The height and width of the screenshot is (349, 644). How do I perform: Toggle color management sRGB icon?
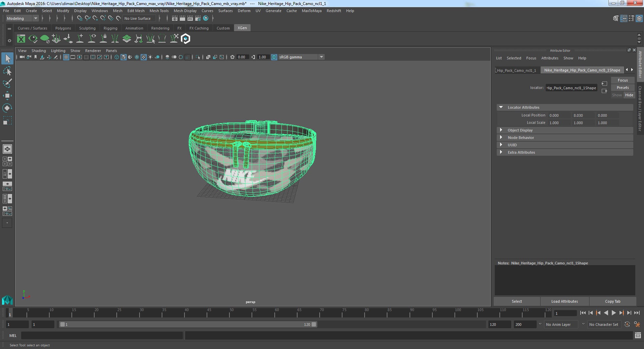click(x=274, y=57)
